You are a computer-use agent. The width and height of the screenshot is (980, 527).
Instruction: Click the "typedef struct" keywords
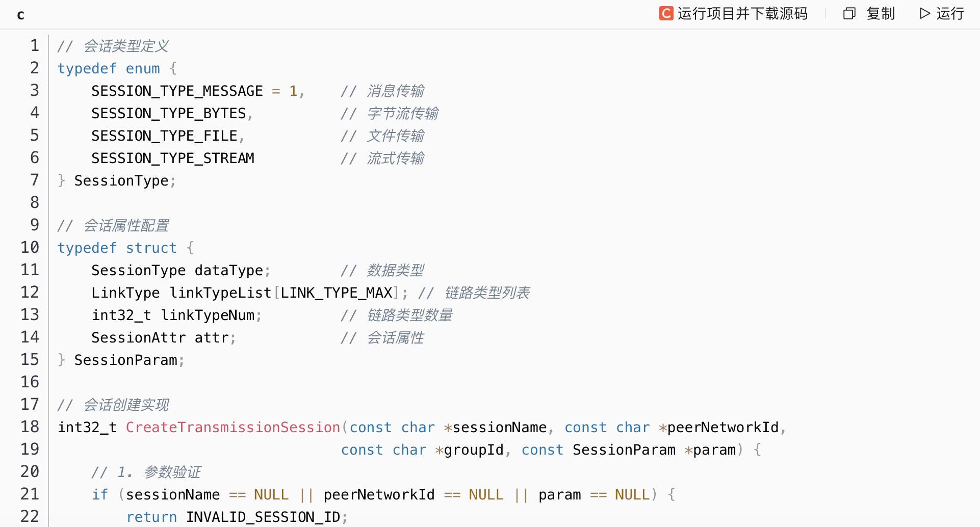117,248
